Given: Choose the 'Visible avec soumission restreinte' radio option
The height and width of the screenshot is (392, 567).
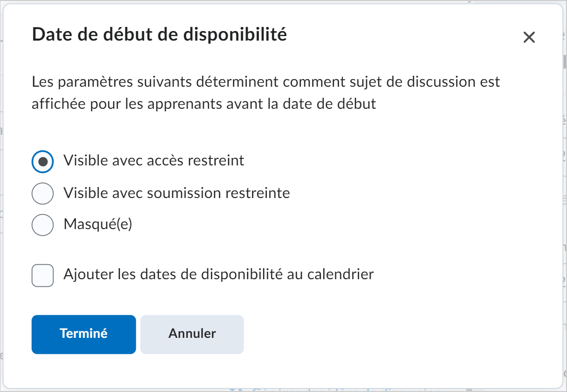Looking at the screenshot, I should (43, 193).
